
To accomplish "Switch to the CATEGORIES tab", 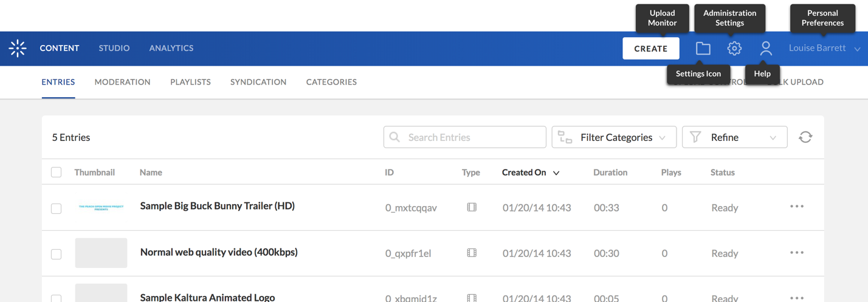I will pos(331,82).
